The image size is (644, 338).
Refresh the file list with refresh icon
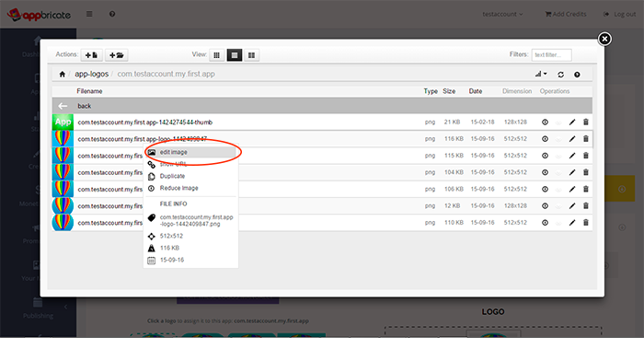(x=560, y=75)
